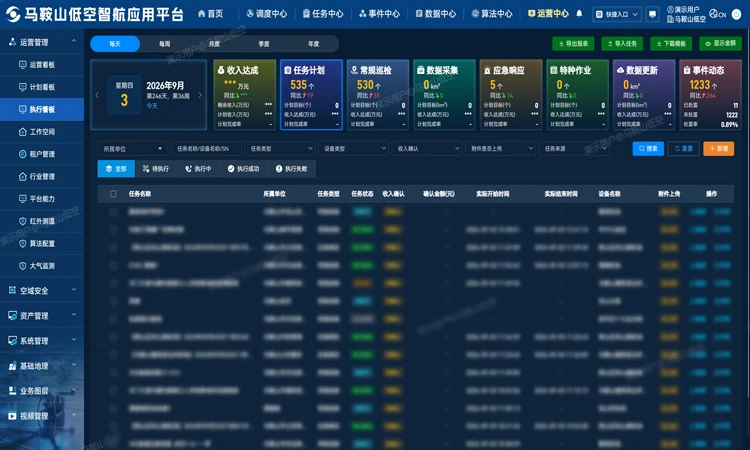This screenshot has width=750, height=450.
Task: Select the 数据更新 statistics card
Action: tap(643, 95)
